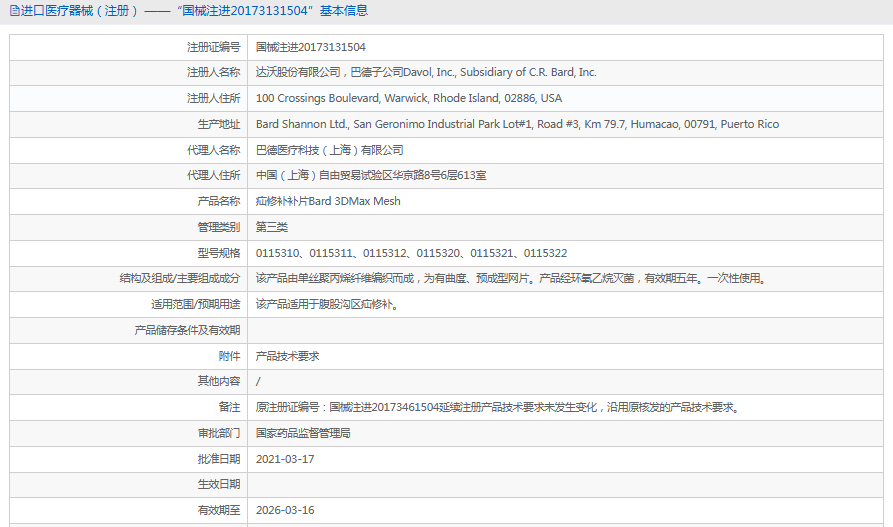The width and height of the screenshot is (893, 527).
Task: Click the 注册人住所 label
Action: coord(214,99)
